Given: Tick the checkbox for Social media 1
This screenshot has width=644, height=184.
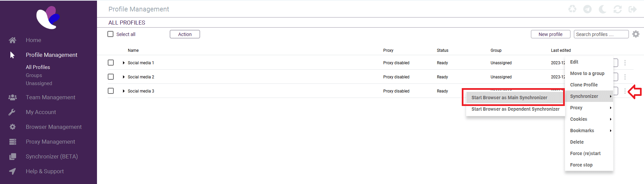Looking at the screenshot, I should pos(111,63).
